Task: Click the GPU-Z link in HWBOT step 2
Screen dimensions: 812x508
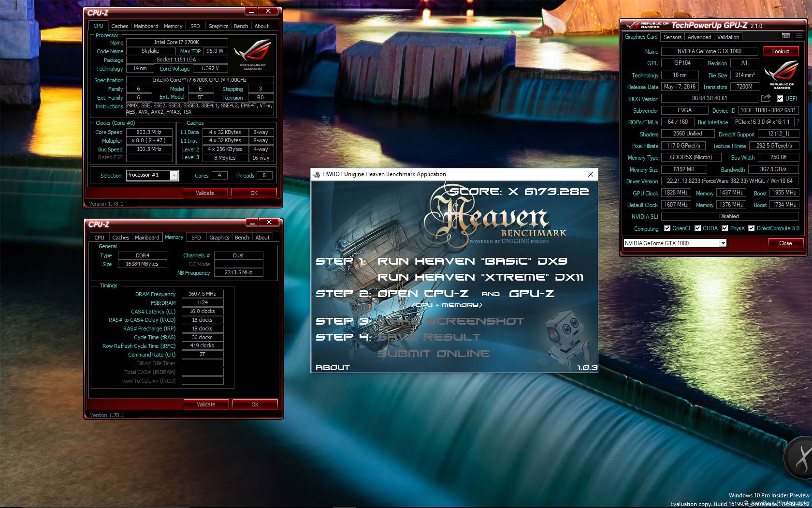Action: (x=531, y=294)
